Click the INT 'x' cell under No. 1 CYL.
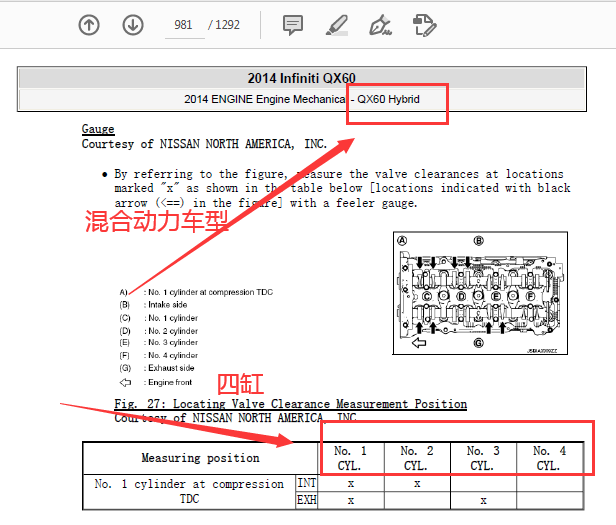 click(x=351, y=483)
